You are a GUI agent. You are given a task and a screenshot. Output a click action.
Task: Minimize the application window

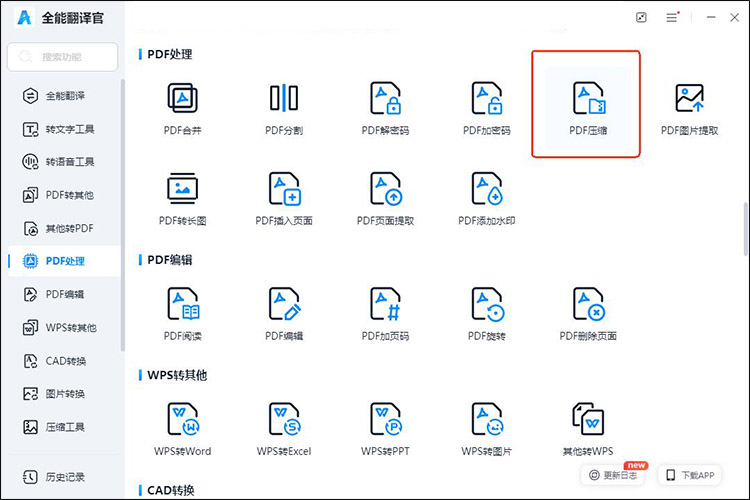(x=711, y=18)
